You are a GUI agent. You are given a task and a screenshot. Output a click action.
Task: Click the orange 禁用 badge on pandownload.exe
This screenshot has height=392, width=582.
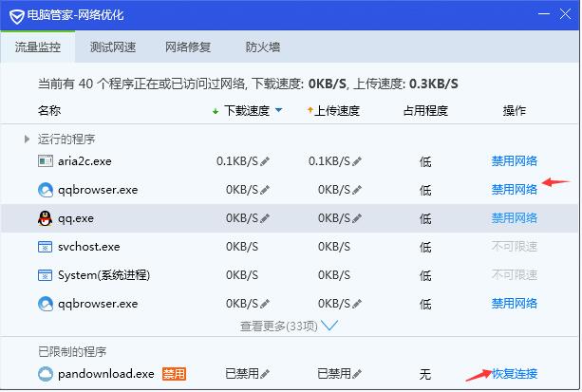pyautogui.click(x=174, y=374)
